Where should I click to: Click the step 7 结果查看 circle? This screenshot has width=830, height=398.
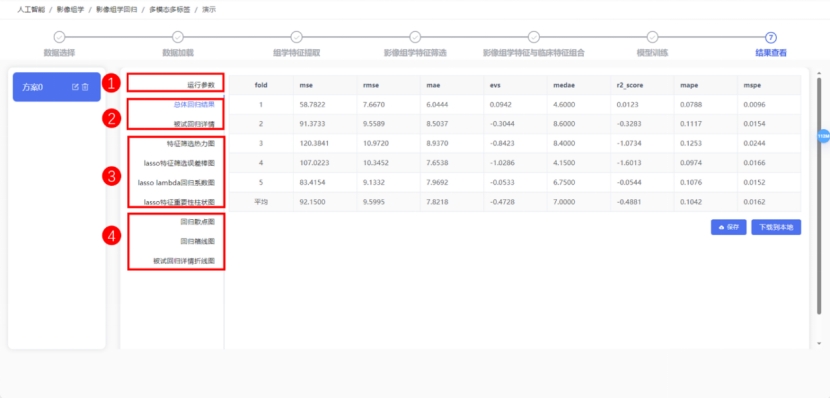(x=771, y=37)
